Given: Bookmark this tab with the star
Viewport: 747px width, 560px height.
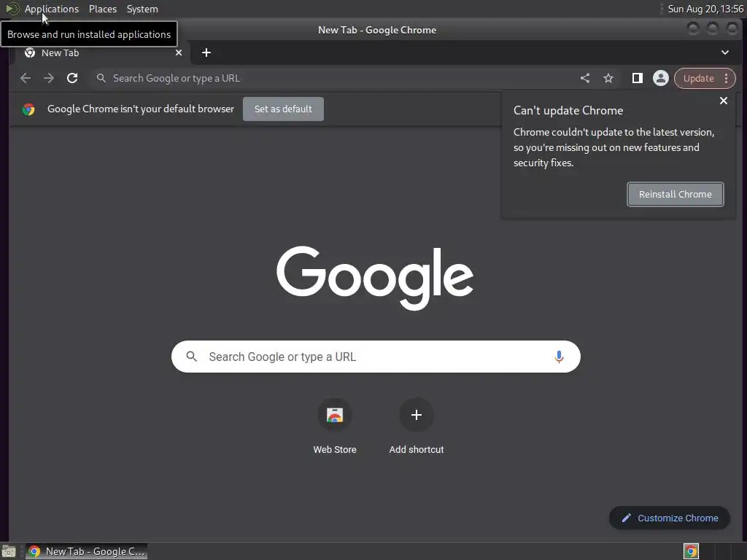Looking at the screenshot, I should click(608, 78).
